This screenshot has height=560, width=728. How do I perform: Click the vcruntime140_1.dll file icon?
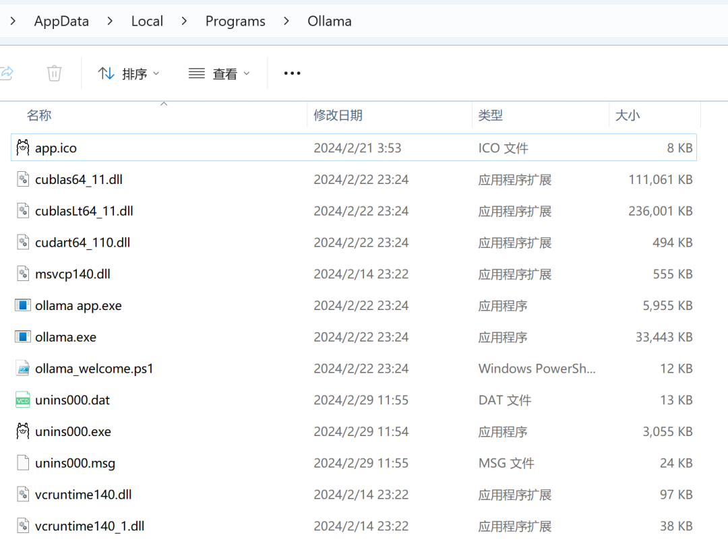[23, 526]
